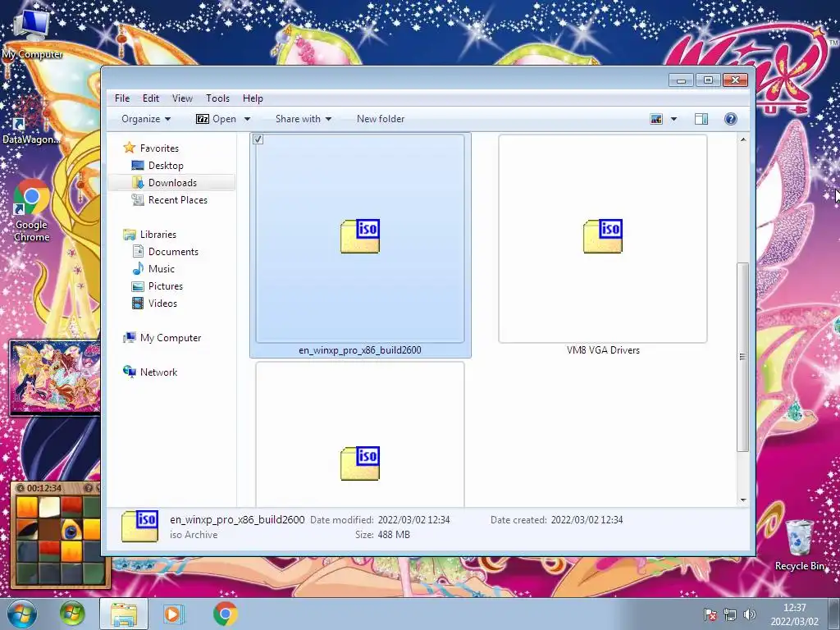Screen dimensions: 840x630
Task: Click the en_winxp_pro_x86_build2600 file name label
Action: (x=360, y=350)
